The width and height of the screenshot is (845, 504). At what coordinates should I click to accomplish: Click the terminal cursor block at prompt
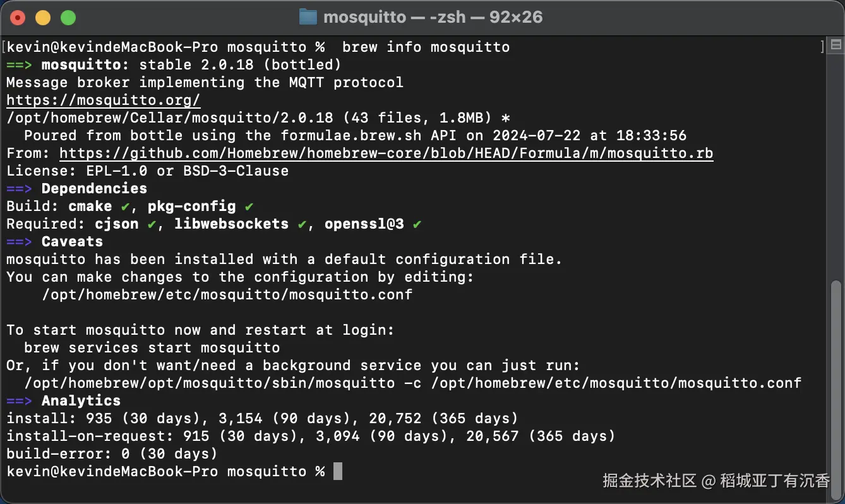click(x=338, y=471)
